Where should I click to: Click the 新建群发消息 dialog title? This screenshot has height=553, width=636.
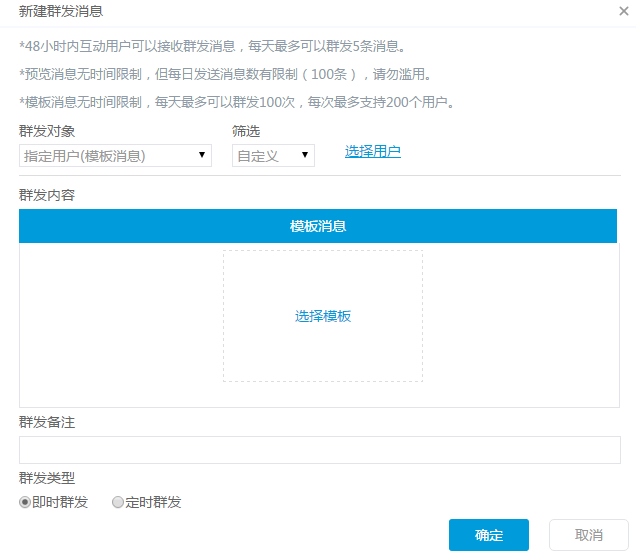click(x=61, y=12)
